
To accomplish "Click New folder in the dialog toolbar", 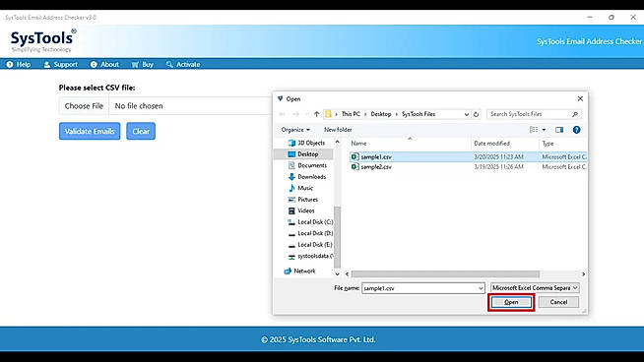I will (338, 130).
